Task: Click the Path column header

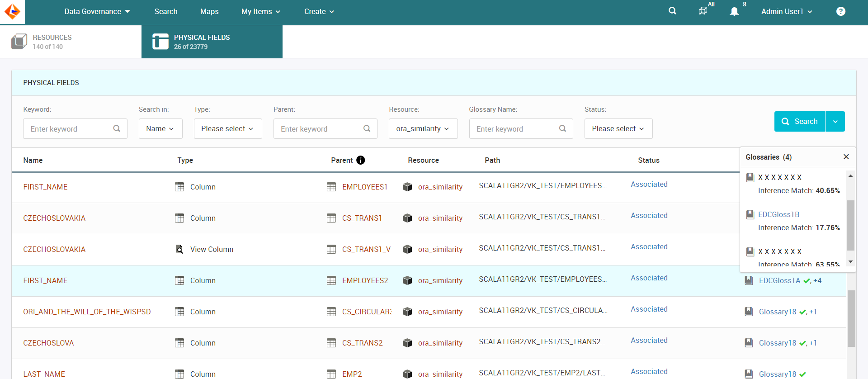Action: pos(492,160)
